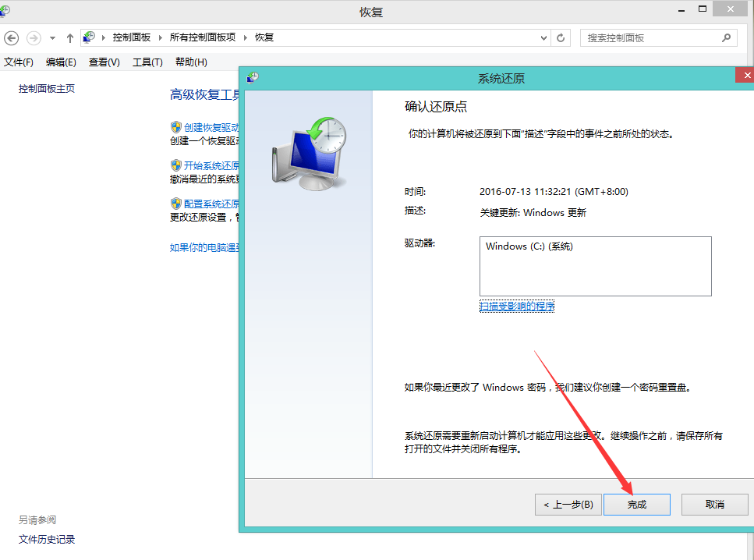Open the 工具(T) menu
The image size is (754, 560).
(147, 62)
